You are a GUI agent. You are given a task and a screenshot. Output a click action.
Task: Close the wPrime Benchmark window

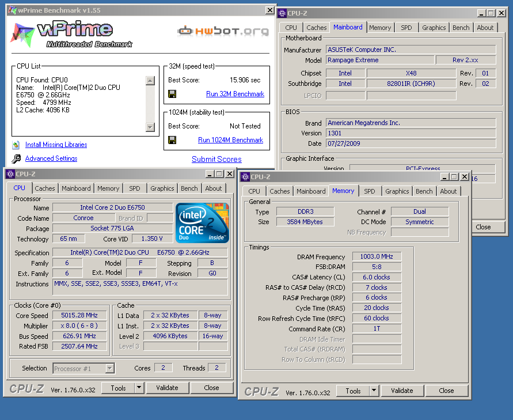pos(269,10)
